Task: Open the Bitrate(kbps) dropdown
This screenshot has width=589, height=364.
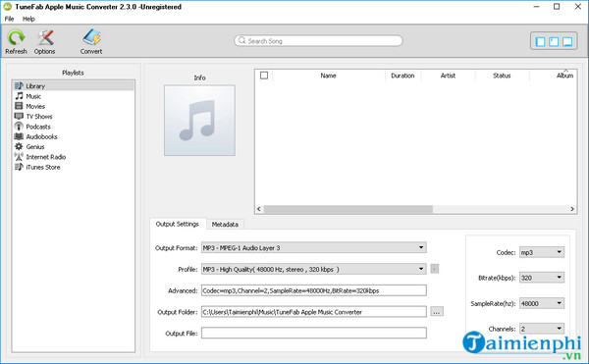Action: (542, 278)
